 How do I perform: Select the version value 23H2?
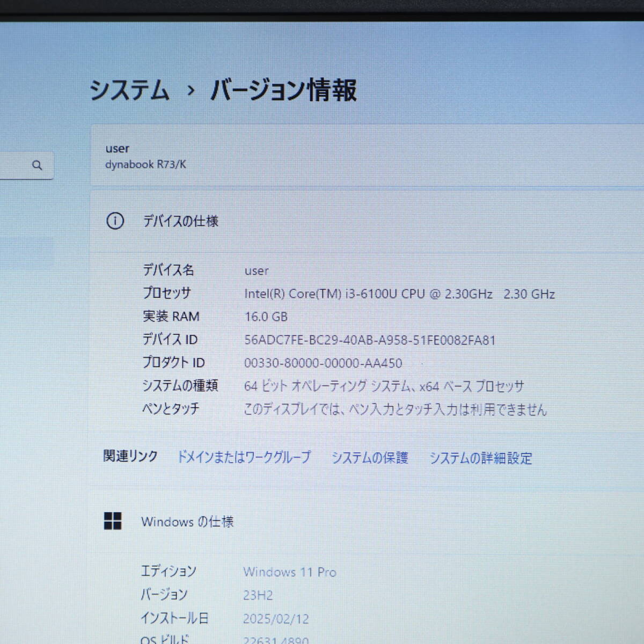click(x=258, y=596)
